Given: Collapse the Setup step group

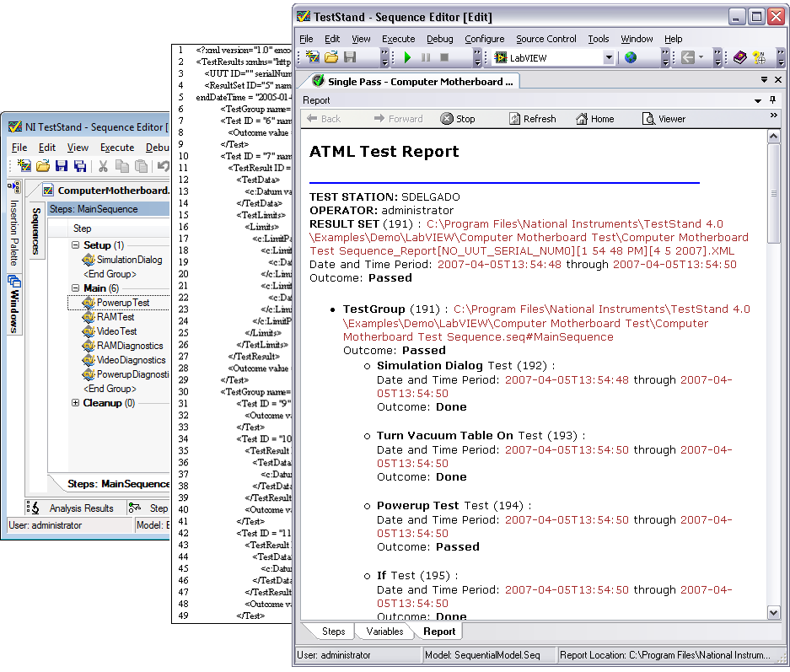Looking at the screenshot, I should [75, 245].
